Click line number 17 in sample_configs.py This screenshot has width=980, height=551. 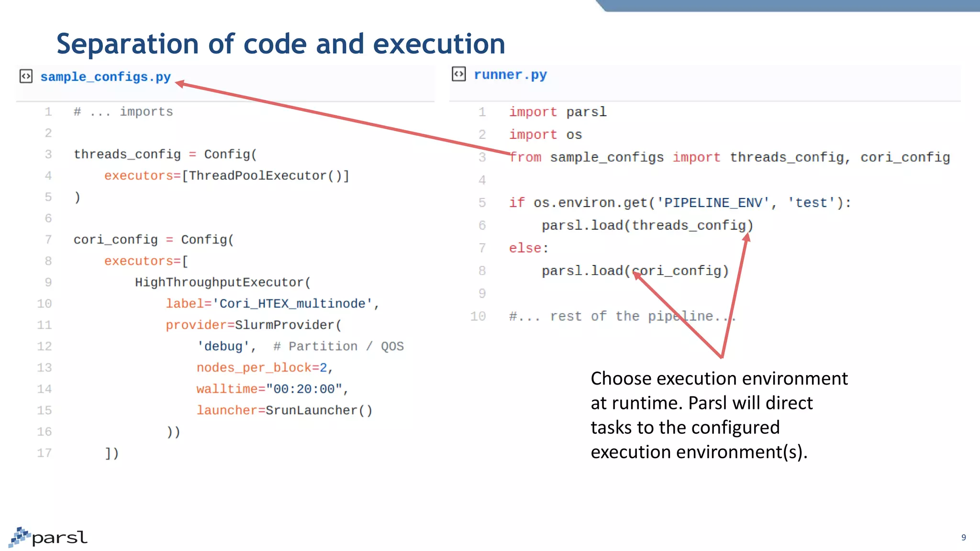[45, 453]
